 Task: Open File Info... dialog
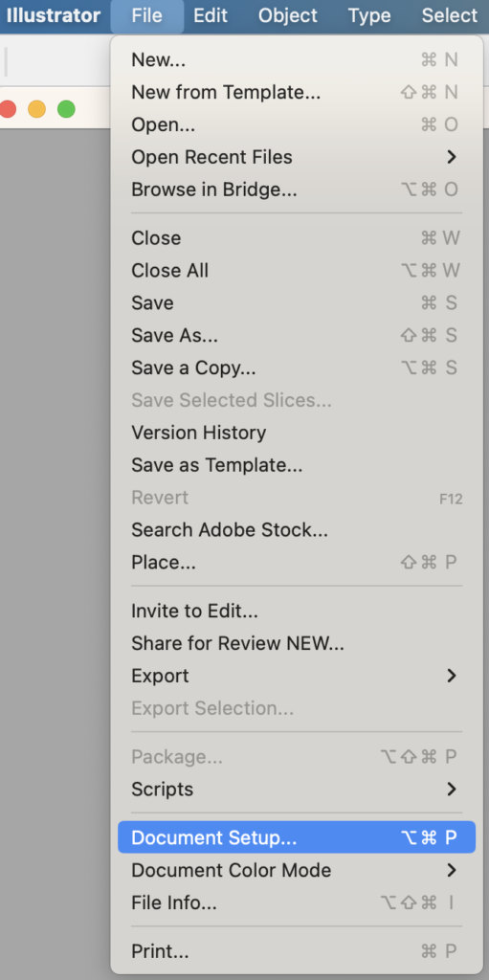[x=297, y=902]
